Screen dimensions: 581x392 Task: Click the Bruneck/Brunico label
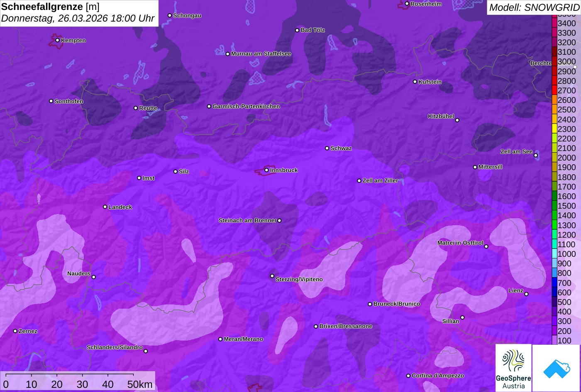[397, 304]
